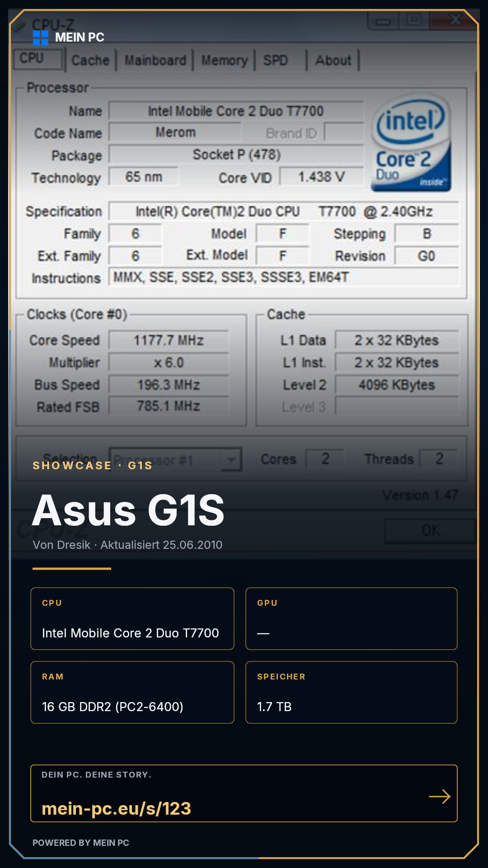The image size is (488, 868).
Task: Click the Version 1.47 text
Action: pyautogui.click(x=420, y=495)
